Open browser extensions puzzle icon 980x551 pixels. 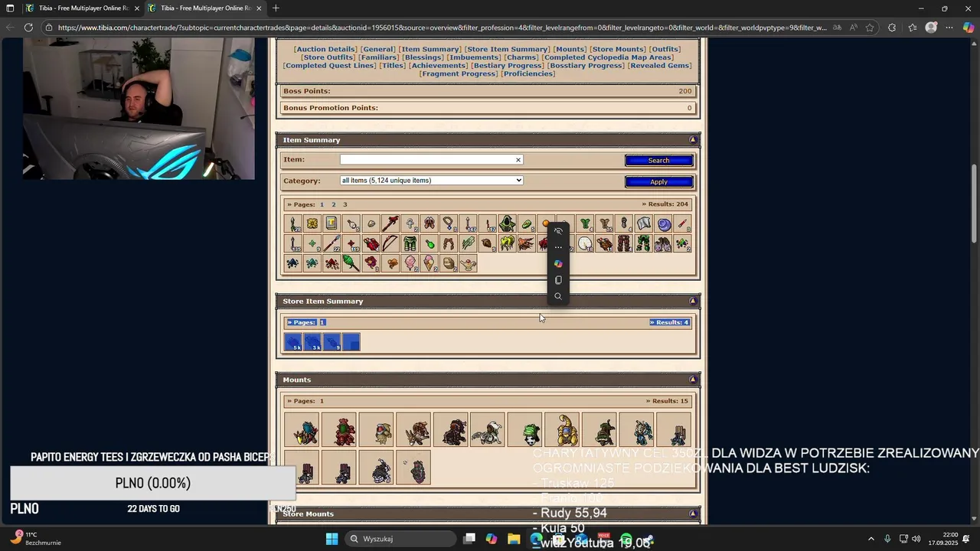892,28
